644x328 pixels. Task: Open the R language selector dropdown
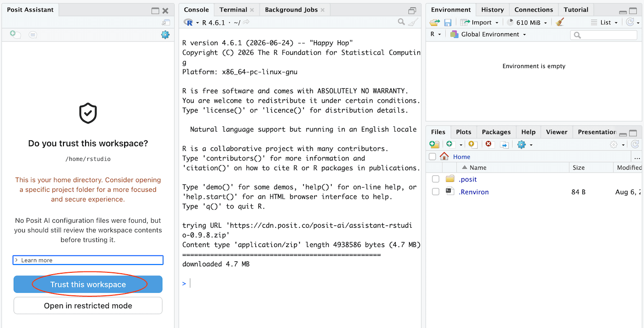[x=436, y=34]
